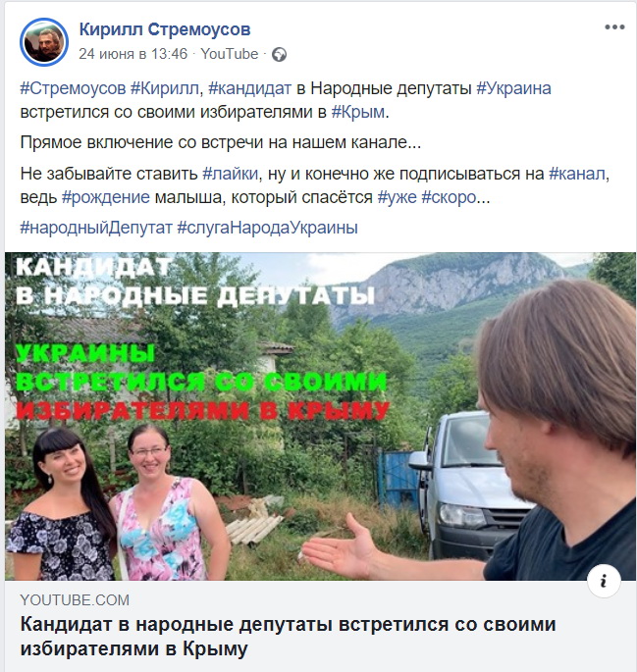
Task: Open Кирилл Стремоусов profile picture
Action: pyautogui.click(x=44, y=42)
